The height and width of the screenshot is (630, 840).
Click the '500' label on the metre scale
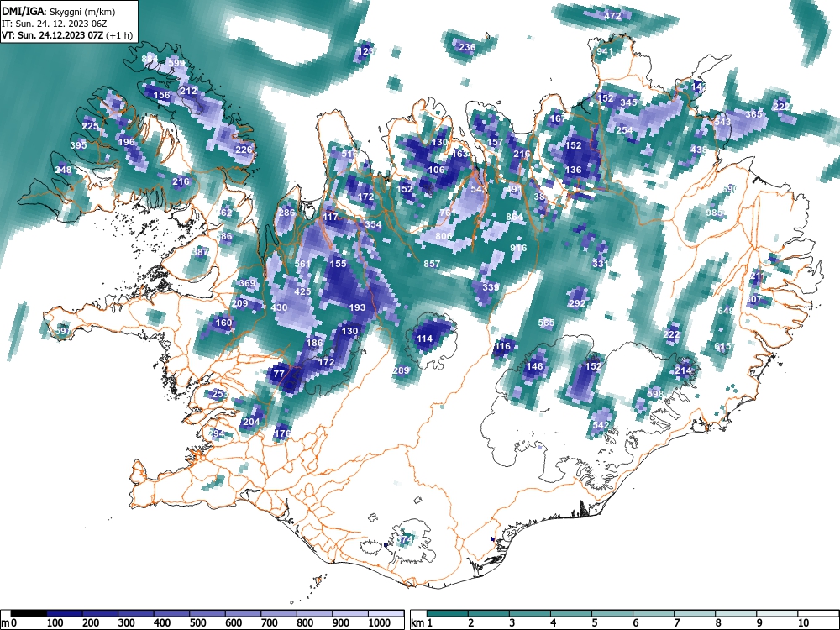click(x=197, y=623)
